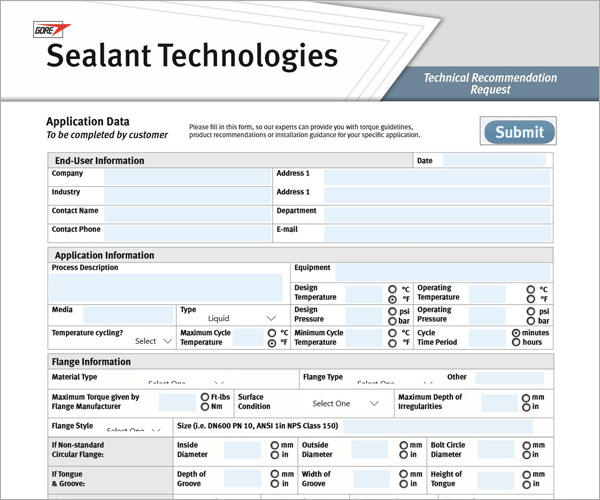This screenshot has height=500, width=600.
Task: Click the Width of Groove field
Action: point(371,479)
